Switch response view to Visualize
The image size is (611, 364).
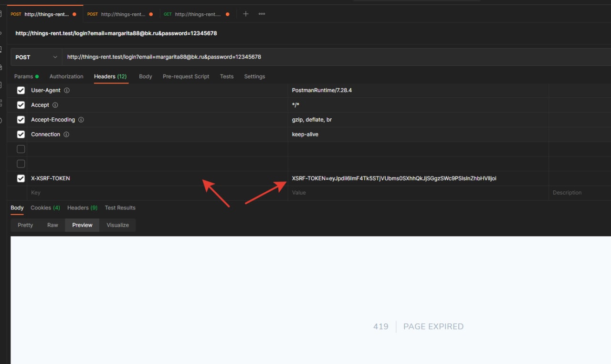(x=118, y=225)
